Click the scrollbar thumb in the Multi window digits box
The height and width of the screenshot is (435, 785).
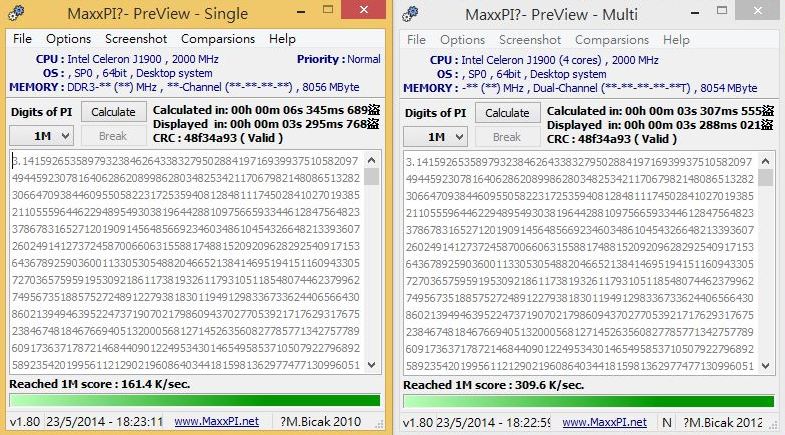point(765,178)
